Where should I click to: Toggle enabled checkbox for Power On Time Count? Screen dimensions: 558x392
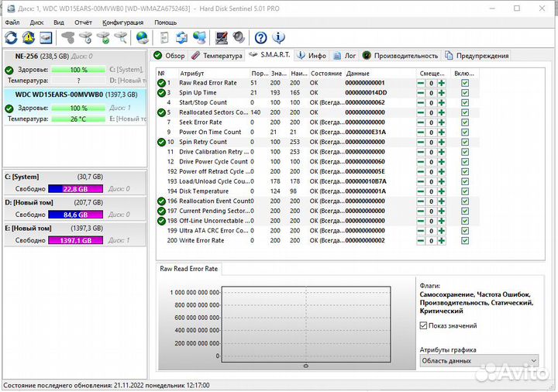click(x=465, y=132)
